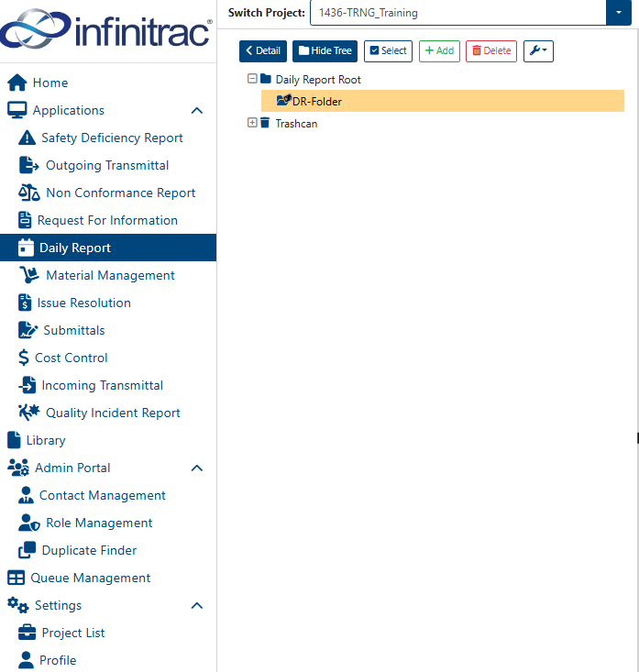Toggle the Select checkbox button
Screen dimensions: 639x672
[x=389, y=51]
